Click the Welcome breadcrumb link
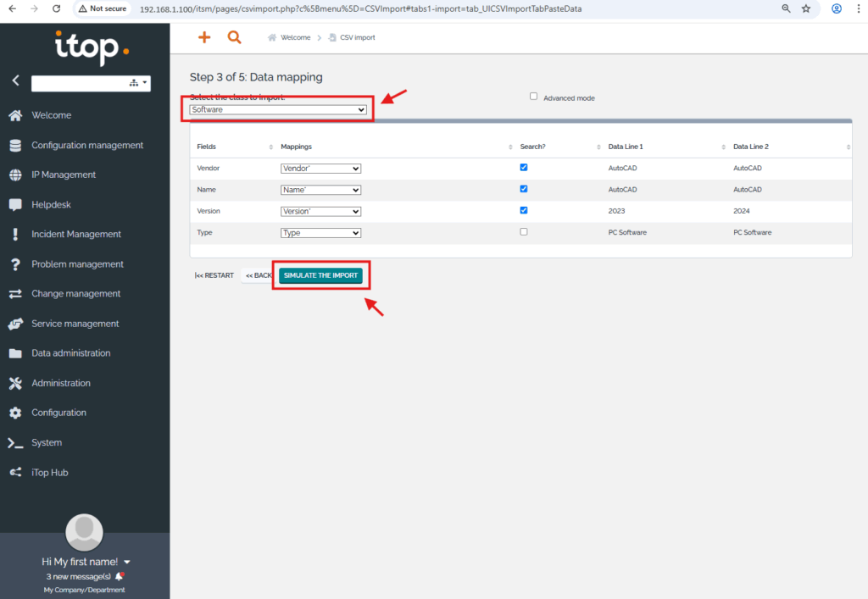This screenshot has height=599, width=868. tap(294, 37)
